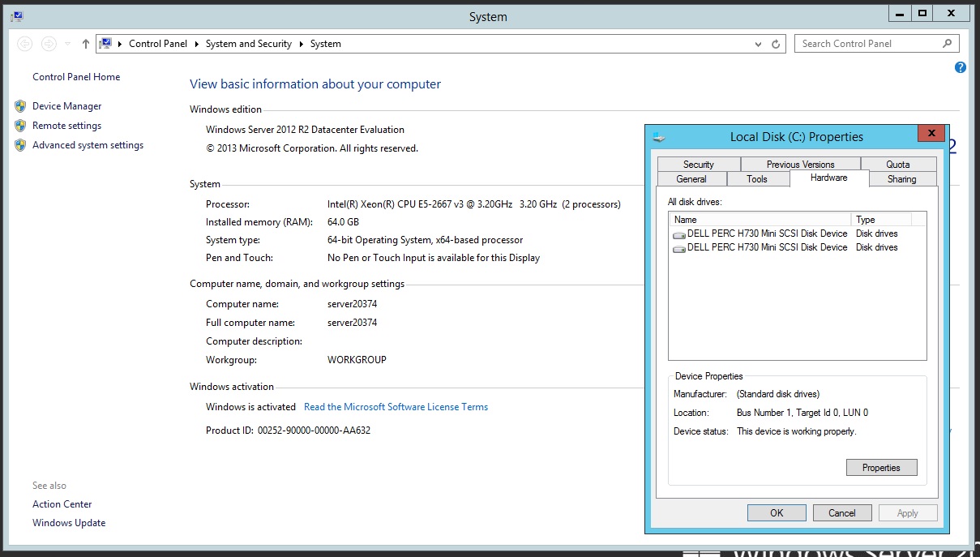Close the Local Disk Properties dialog
This screenshot has height=557, width=980.
(x=932, y=134)
